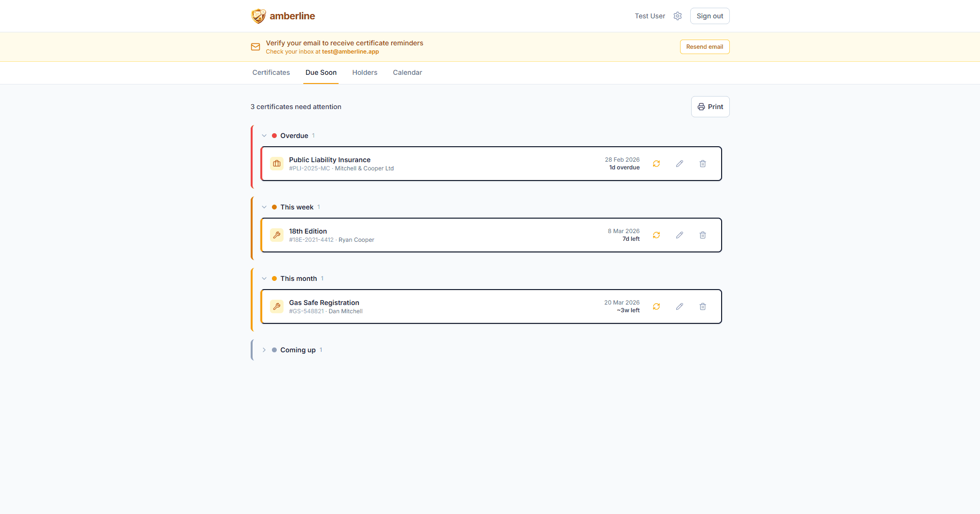The height and width of the screenshot is (514, 980).
Task: Renew the Gas Safe Registration certificate
Action: click(x=656, y=306)
